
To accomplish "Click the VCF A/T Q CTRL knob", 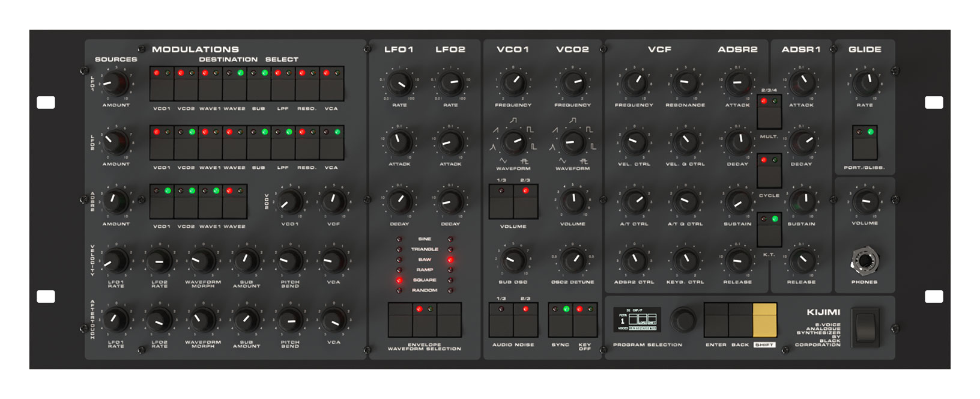I will pos(685,202).
